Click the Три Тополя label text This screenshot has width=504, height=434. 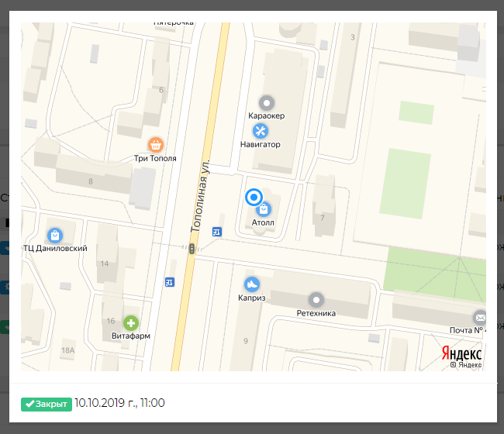[155, 158]
